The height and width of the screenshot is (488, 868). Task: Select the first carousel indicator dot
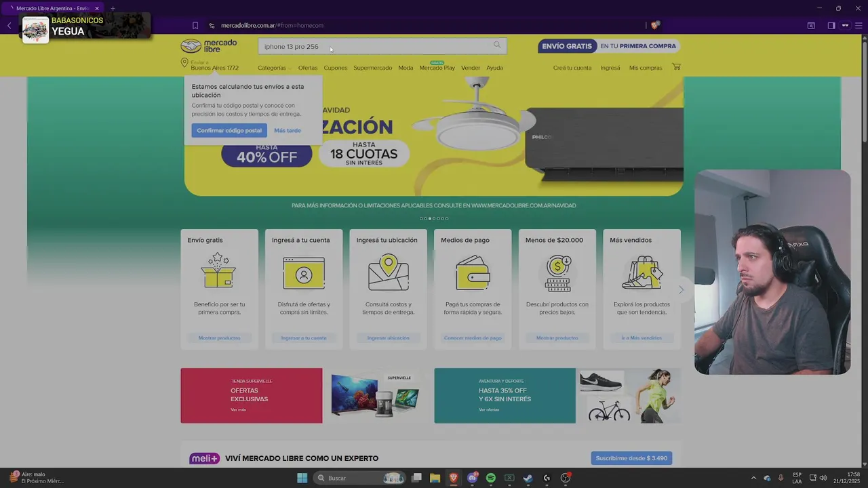point(421,218)
